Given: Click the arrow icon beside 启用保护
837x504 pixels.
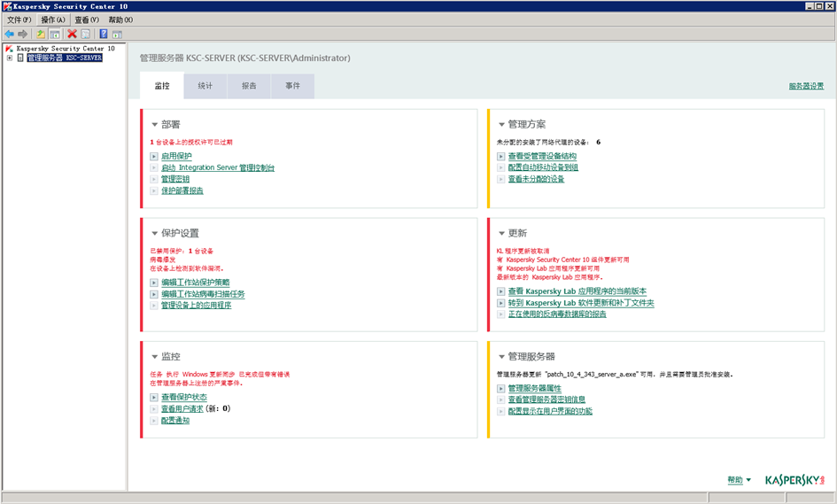Looking at the screenshot, I should pyautogui.click(x=154, y=157).
